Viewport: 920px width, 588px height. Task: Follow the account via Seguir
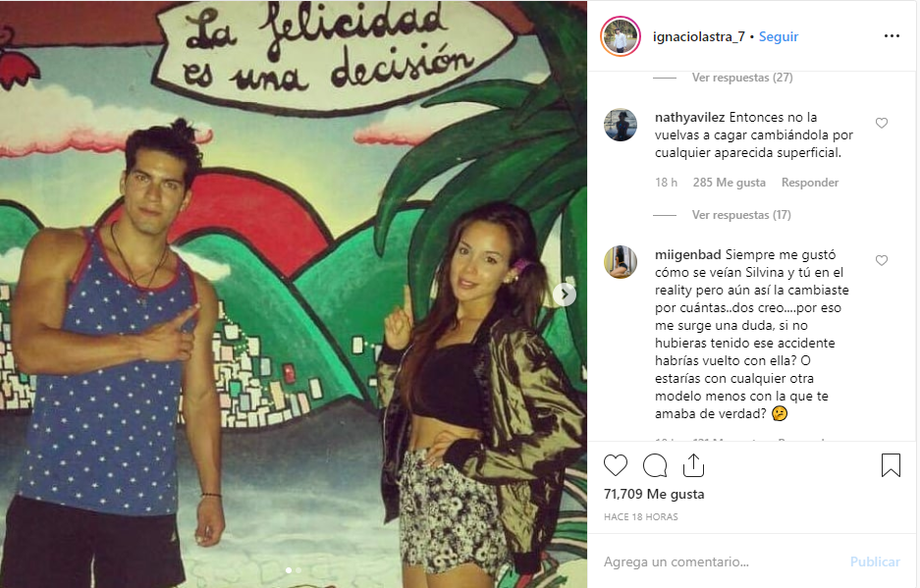click(779, 36)
